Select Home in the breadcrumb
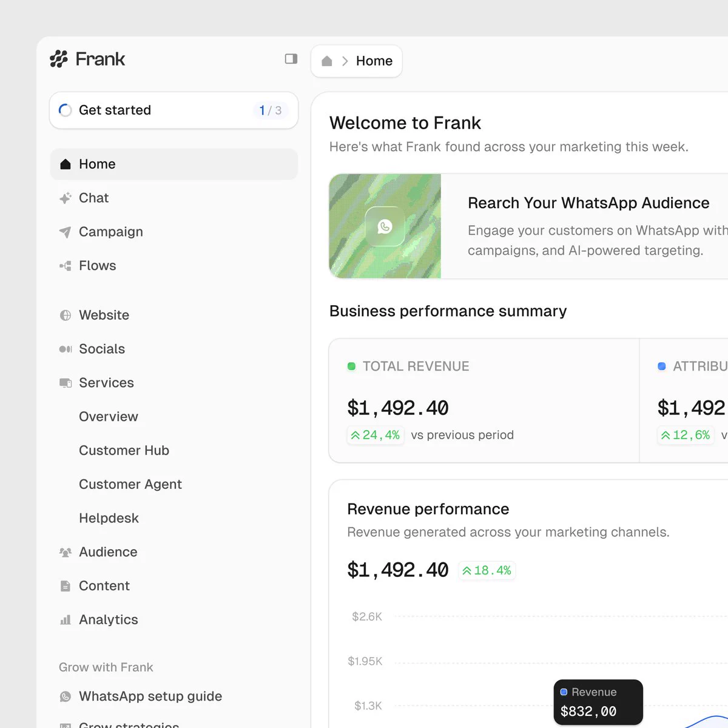Image resolution: width=728 pixels, height=728 pixels. tap(374, 61)
